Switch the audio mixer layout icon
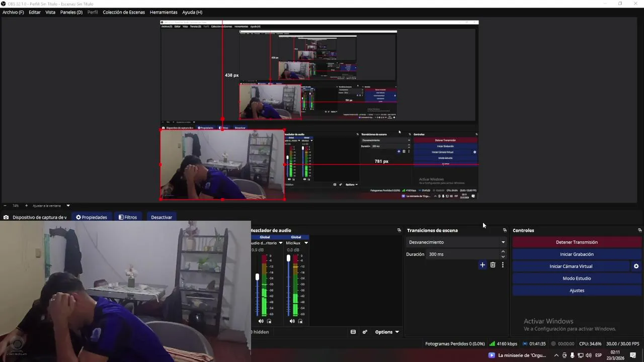The image size is (644, 362). point(353,332)
